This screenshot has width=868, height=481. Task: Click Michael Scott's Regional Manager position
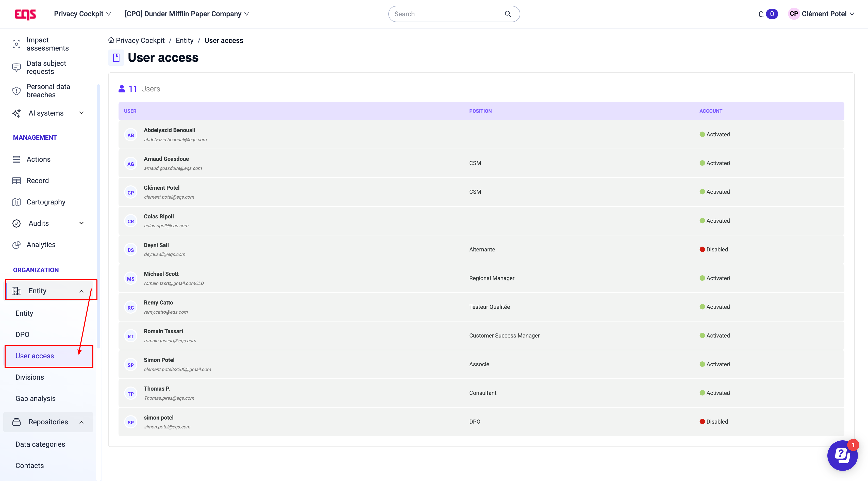point(492,278)
